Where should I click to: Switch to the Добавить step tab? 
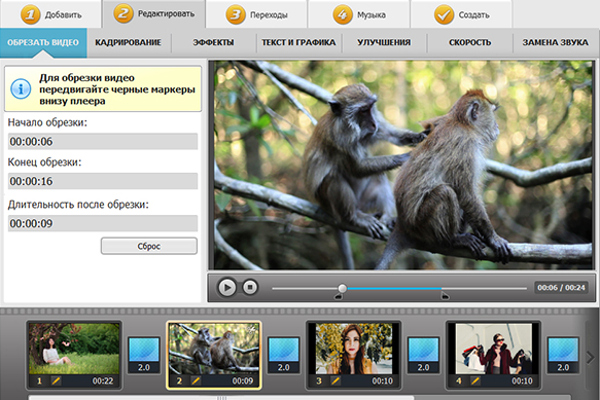(50, 16)
